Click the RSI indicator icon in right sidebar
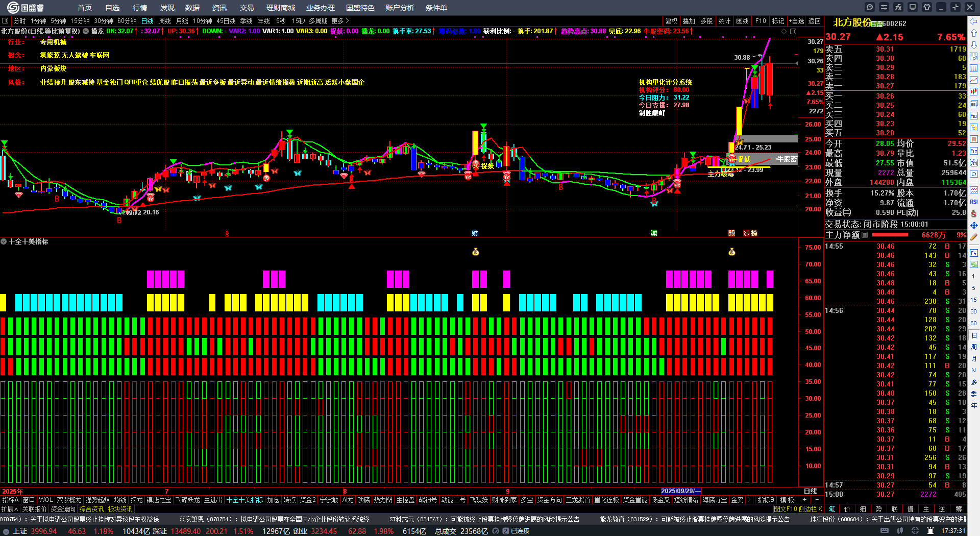The height and width of the screenshot is (536, 980). pos(974,202)
